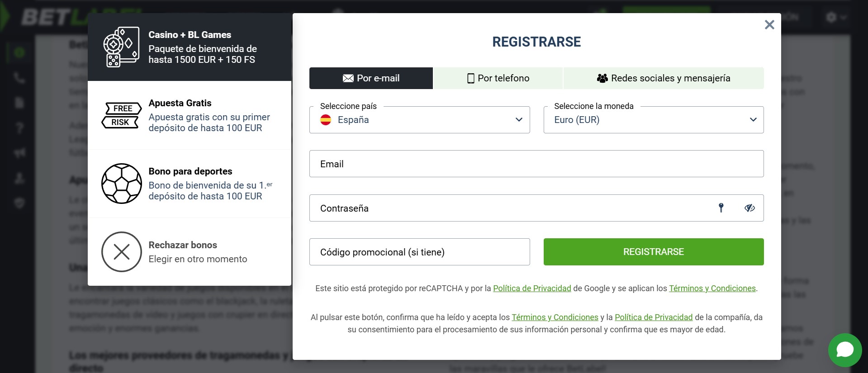Switch to Redes sociales y mensajería tab
Image resolution: width=868 pixels, height=373 pixels.
tap(664, 78)
